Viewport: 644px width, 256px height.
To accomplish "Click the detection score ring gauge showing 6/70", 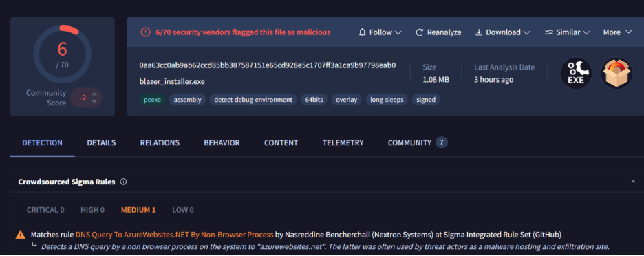I will coord(63,54).
